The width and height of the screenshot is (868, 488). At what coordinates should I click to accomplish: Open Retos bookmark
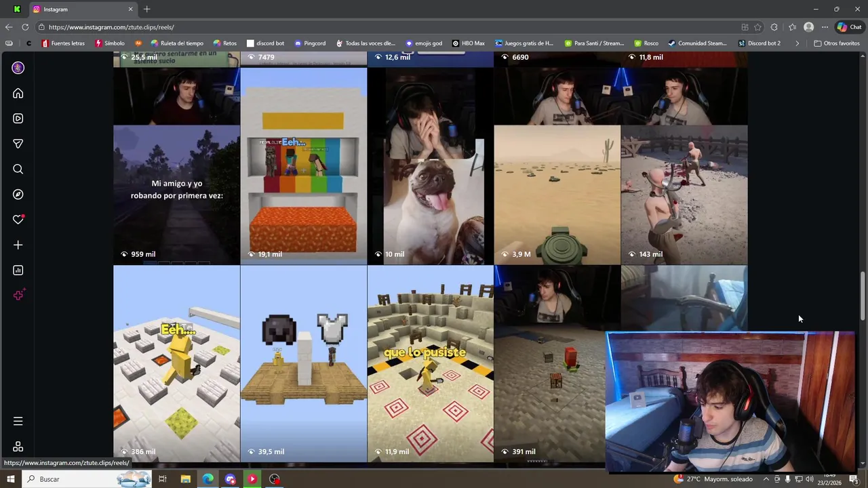click(225, 43)
